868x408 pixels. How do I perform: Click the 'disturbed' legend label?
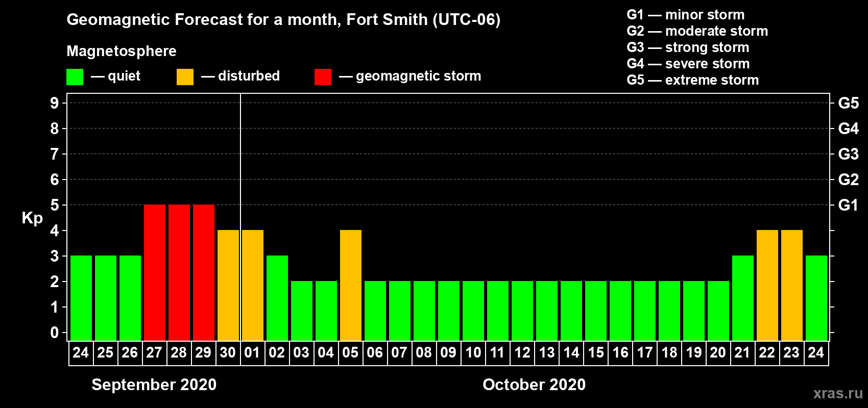[249, 76]
